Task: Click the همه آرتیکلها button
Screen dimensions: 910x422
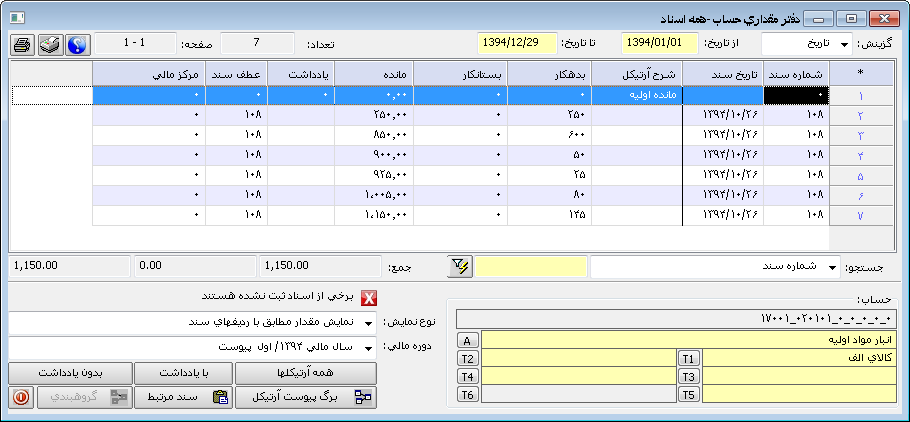Action: [305, 372]
